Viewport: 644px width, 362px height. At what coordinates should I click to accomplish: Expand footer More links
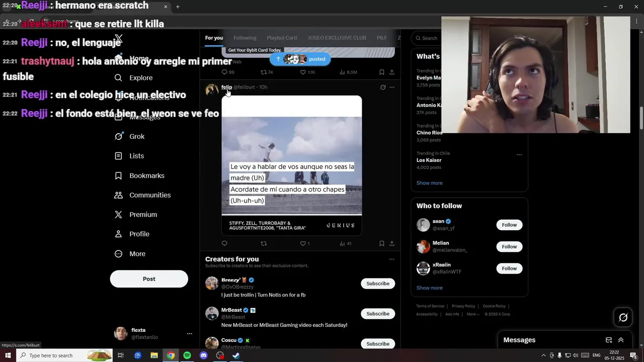click(x=472, y=314)
